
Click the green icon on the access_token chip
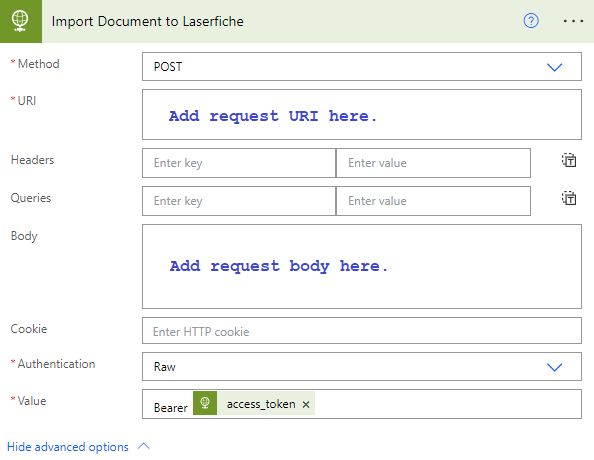(205, 403)
